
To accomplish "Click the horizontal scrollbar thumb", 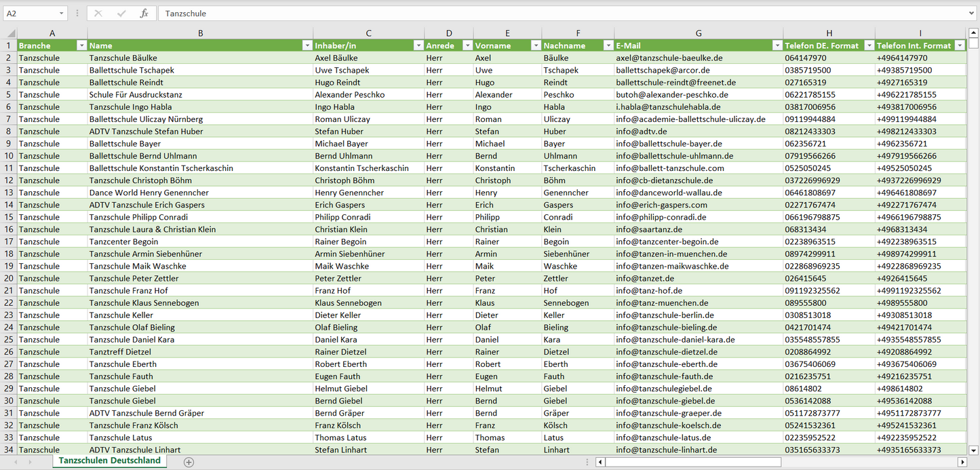I will tap(692, 462).
